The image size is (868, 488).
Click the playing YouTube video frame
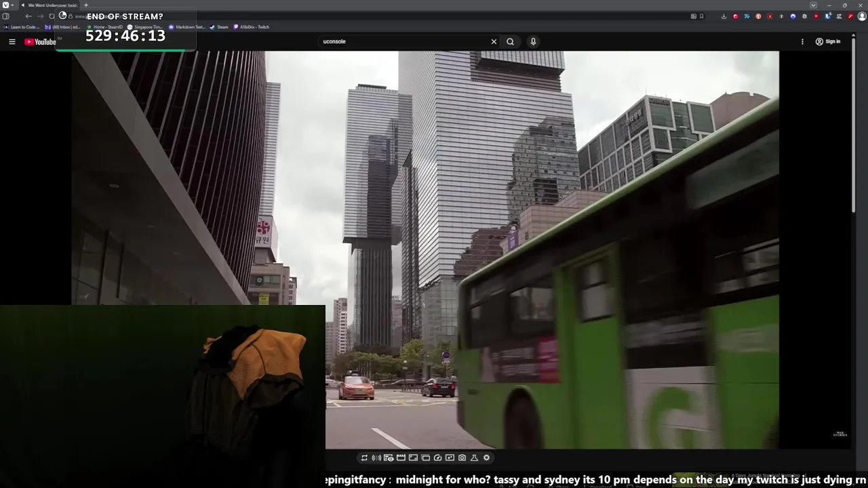(x=425, y=250)
